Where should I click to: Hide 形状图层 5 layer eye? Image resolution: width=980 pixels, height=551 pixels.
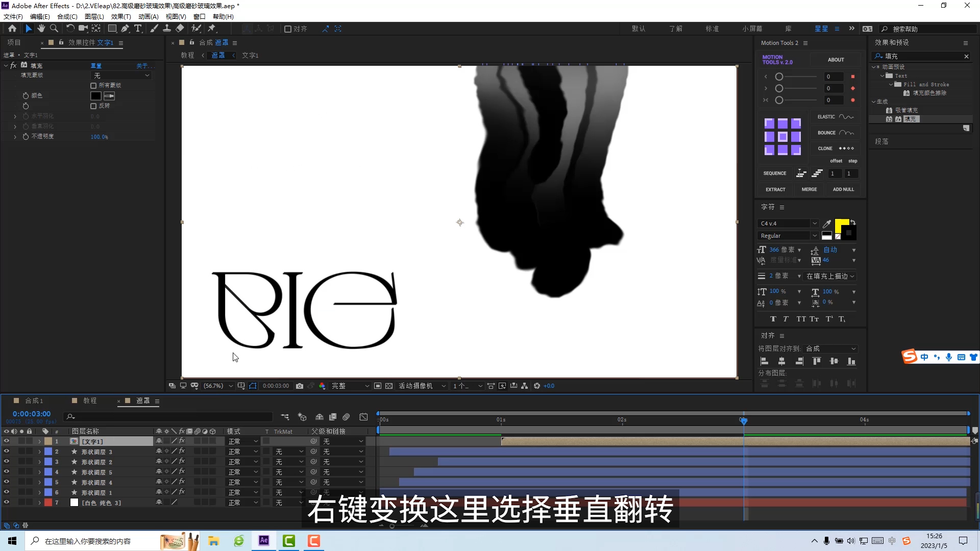7,472
